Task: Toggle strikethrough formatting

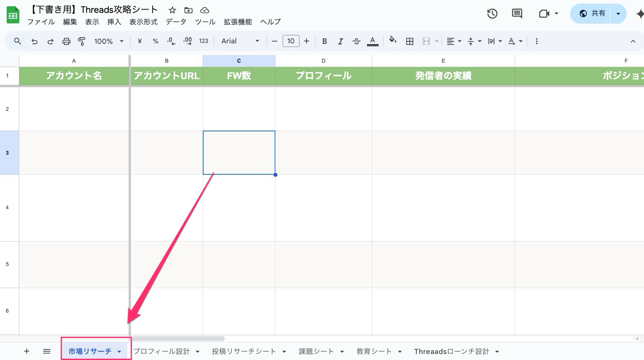Action: click(356, 41)
